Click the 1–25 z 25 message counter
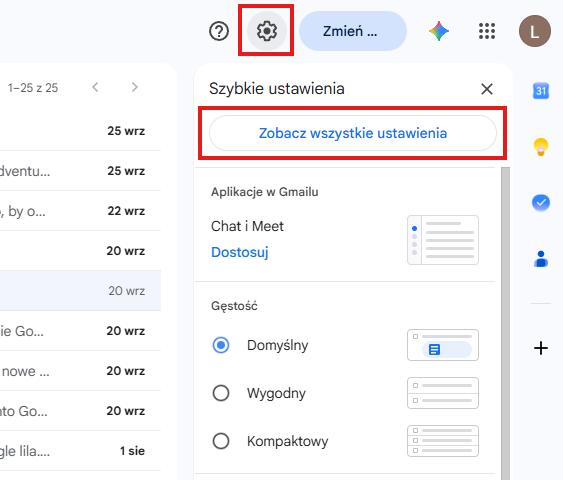The height and width of the screenshot is (480, 563). coord(33,88)
